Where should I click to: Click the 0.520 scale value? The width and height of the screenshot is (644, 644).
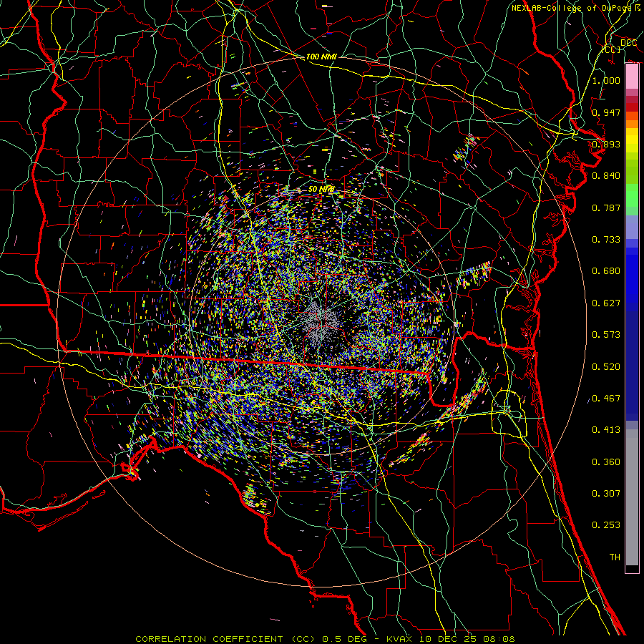point(606,367)
